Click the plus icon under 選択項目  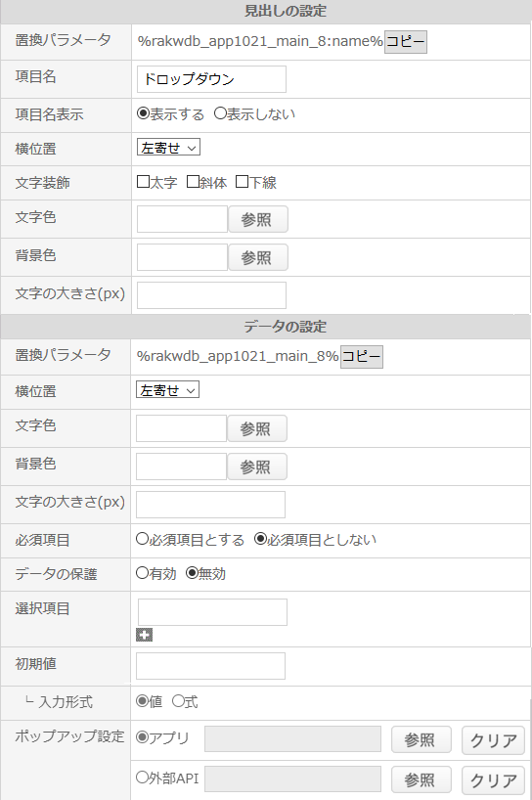pyautogui.click(x=145, y=635)
